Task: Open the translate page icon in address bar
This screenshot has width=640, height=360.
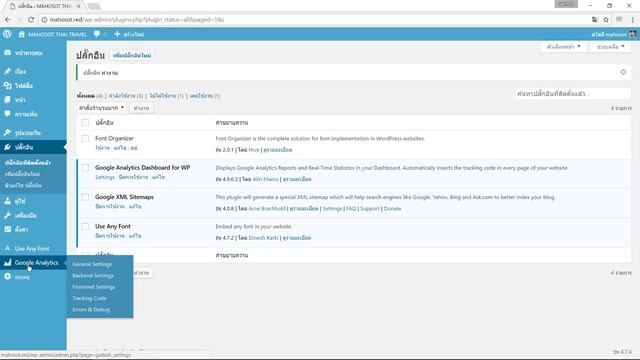Action: click(x=595, y=19)
